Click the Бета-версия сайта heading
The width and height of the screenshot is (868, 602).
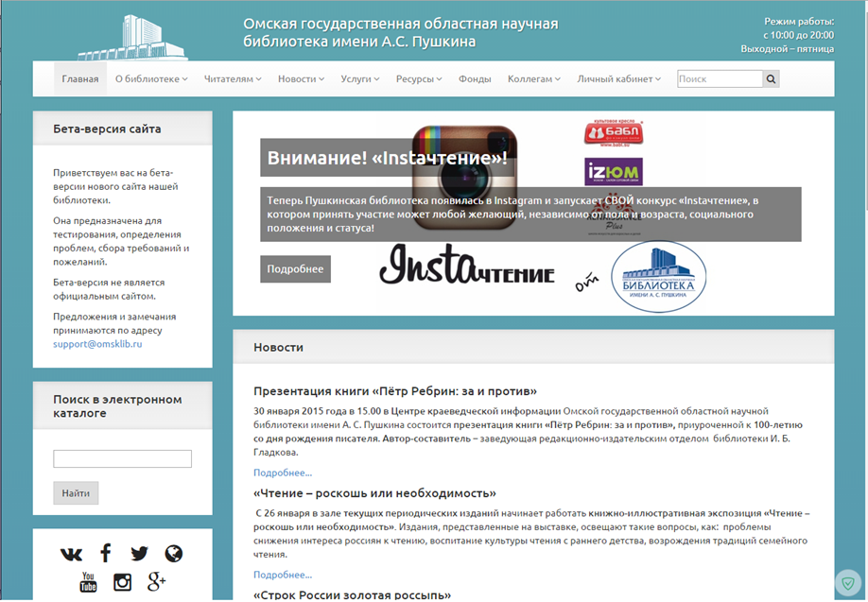(x=107, y=129)
